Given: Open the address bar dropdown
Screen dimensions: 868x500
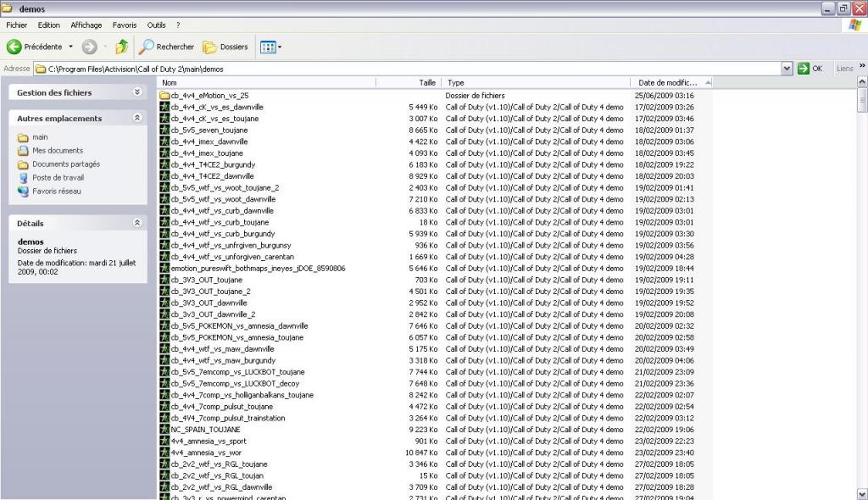Looking at the screenshot, I should 787,69.
